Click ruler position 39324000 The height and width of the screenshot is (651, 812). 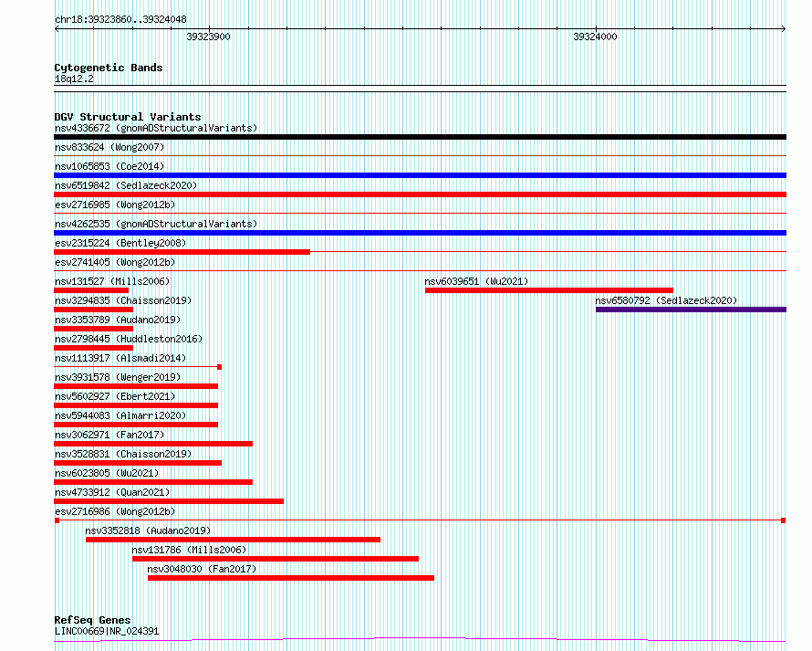[595, 37]
